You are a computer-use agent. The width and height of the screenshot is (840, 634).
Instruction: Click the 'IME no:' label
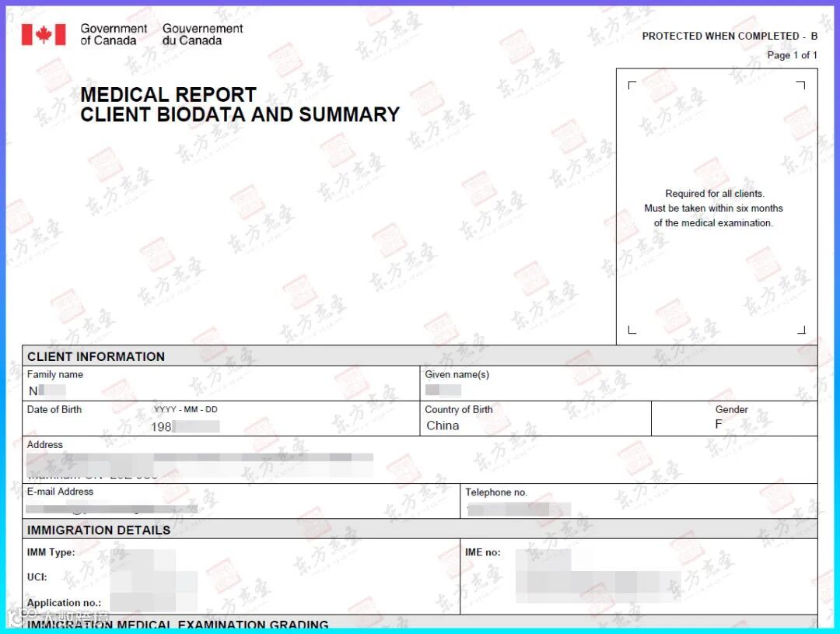click(483, 552)
